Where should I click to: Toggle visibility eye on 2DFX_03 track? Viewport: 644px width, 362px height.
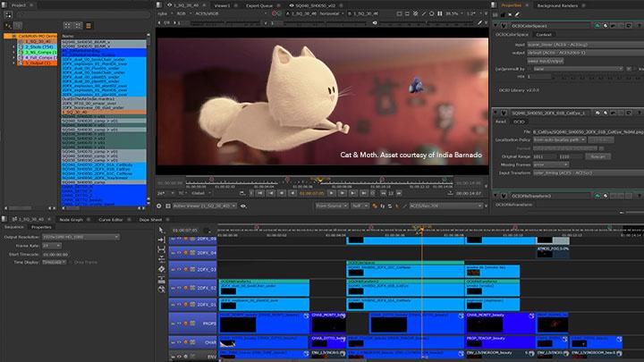179,270
